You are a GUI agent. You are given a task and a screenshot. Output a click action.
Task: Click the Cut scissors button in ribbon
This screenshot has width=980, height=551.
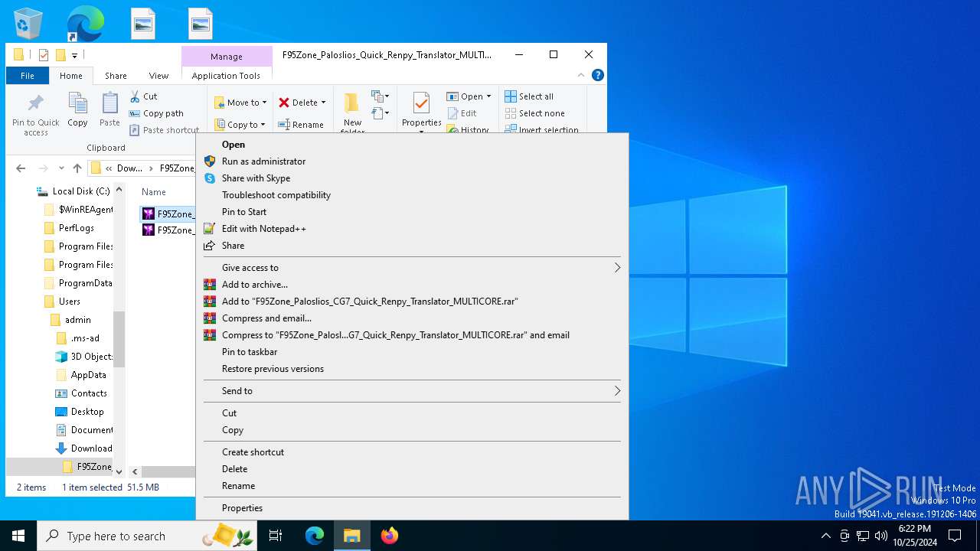point(143,96)
